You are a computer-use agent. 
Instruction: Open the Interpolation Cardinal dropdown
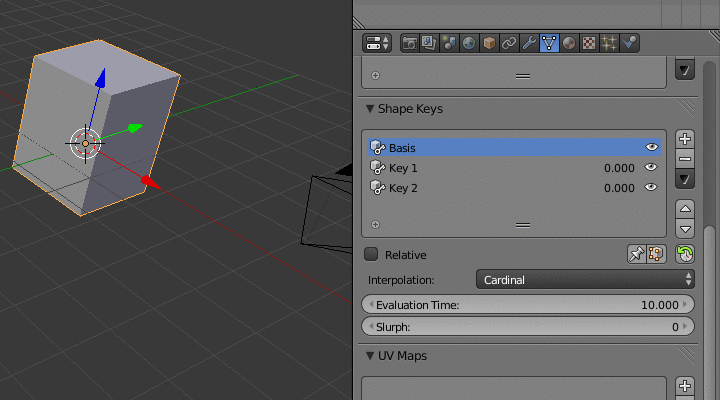click(585, 280)
